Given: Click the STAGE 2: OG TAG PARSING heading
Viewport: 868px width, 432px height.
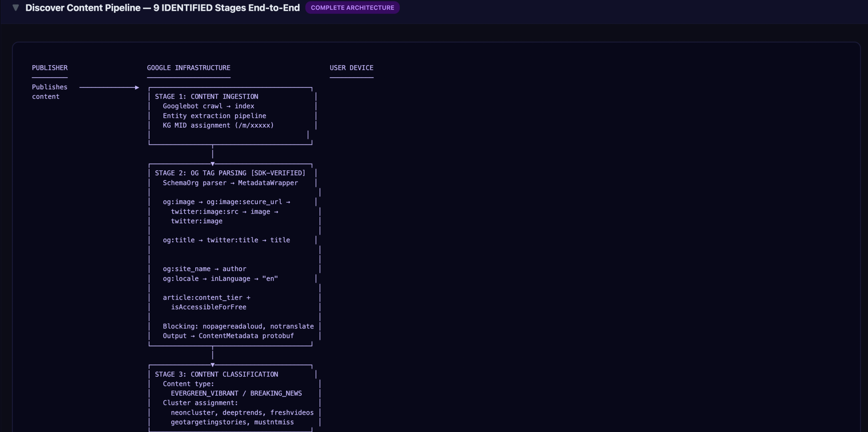Looking at the screenshot, I should point(230,173).
